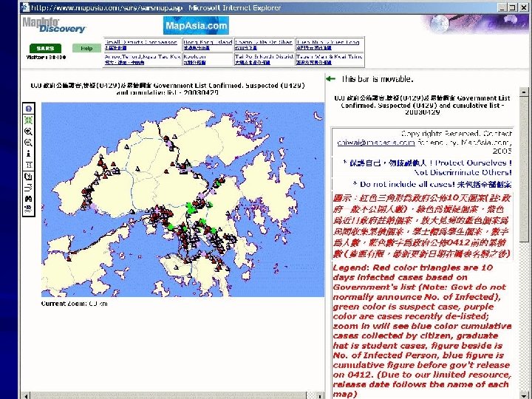Screen dimensions: 532x399
Task: Select the zoom-in magnifier map tool
Action: click(29, 132)
